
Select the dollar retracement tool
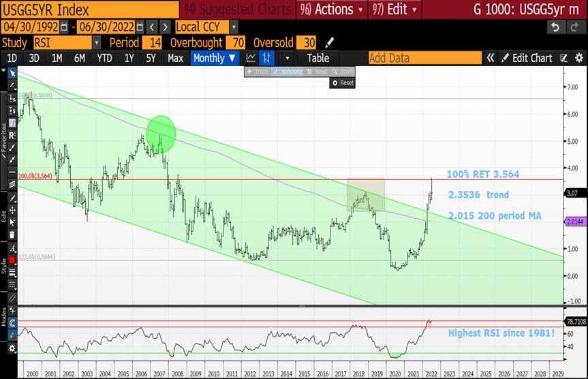(x=12, y=110)
